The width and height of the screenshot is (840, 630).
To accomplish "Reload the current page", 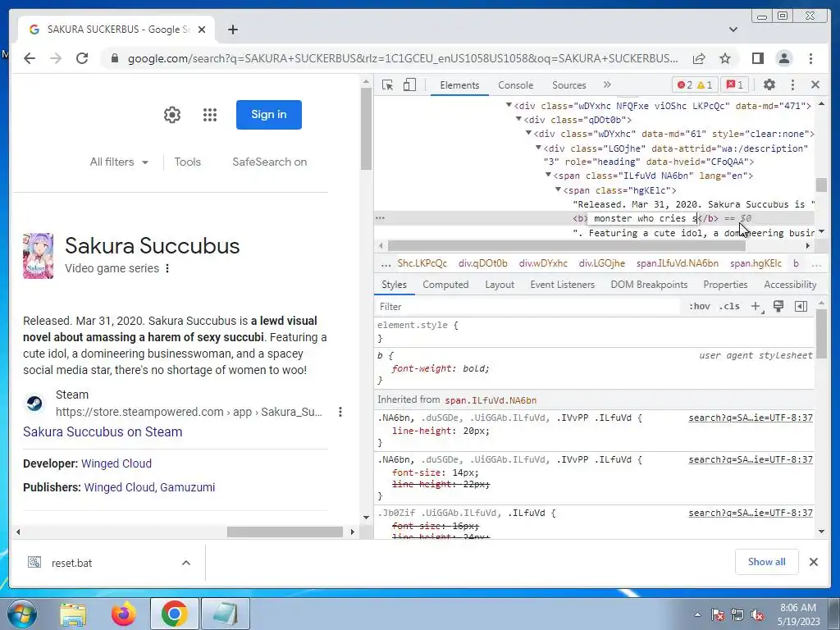I will coord(82,58).
